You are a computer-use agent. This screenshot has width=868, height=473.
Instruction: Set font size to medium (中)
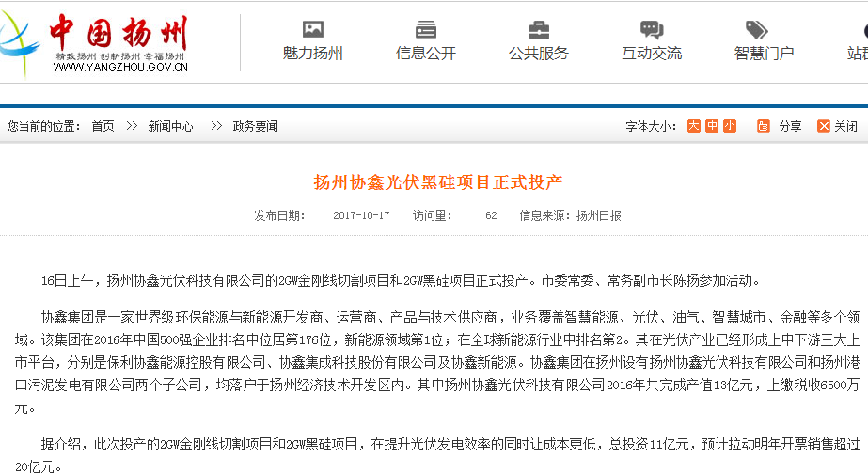(712, 126)
